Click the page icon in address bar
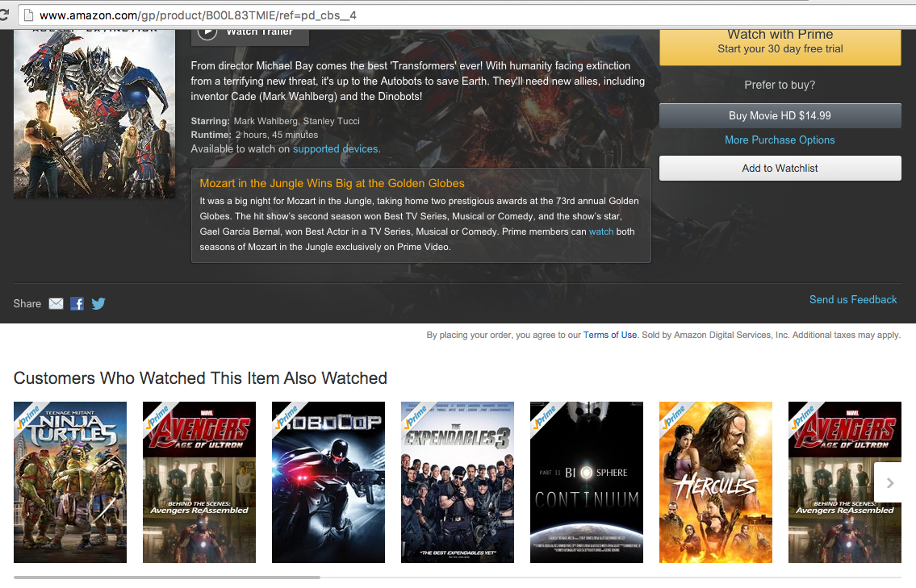 pos(28,15)
